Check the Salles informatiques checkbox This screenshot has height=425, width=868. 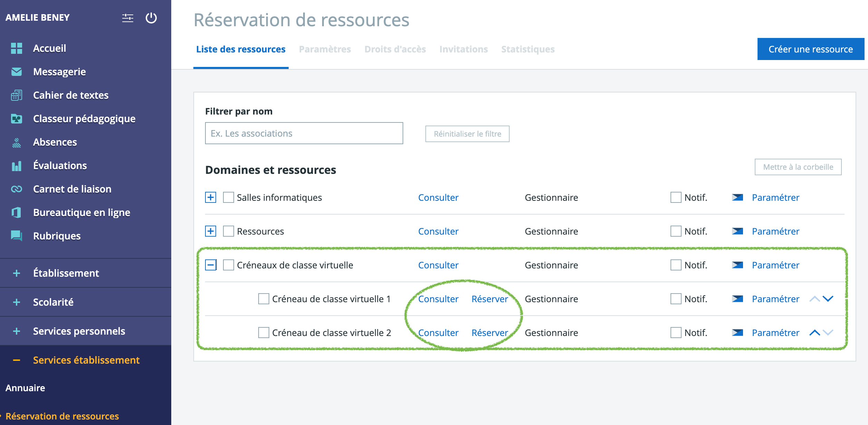pos(228,198)
